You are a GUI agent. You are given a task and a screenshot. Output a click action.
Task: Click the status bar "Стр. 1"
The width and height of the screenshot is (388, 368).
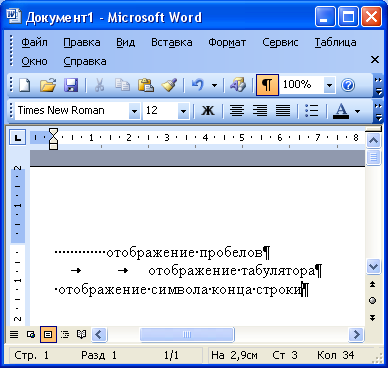click(x=31, y=355)
